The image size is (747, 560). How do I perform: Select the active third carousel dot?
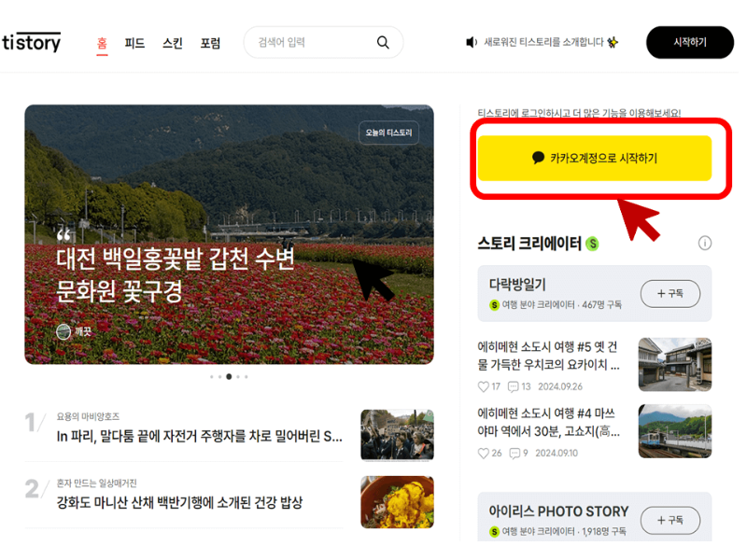tap(229, 377)
